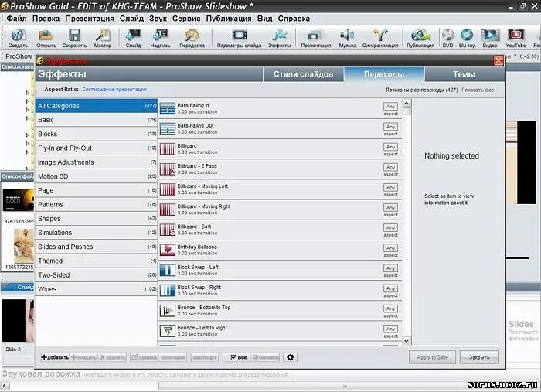Select the Birthday Balloons heart icon
This screenshot has height=392, width=541.
[x=168, y=250]
